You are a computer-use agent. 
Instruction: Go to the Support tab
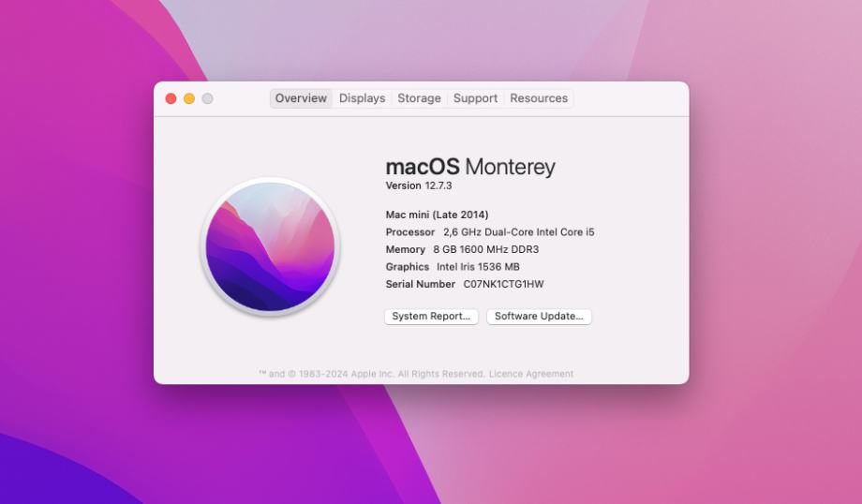[x=475, y=98]
